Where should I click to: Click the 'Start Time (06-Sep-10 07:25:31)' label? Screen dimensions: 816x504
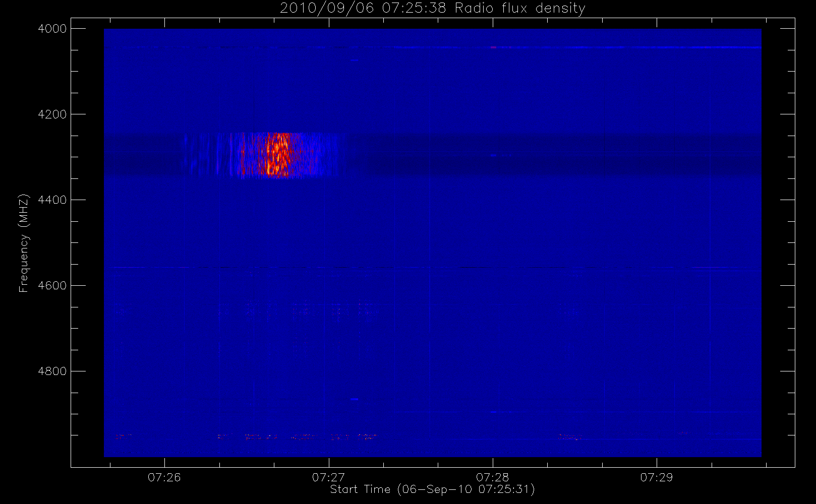coord(432,489)
